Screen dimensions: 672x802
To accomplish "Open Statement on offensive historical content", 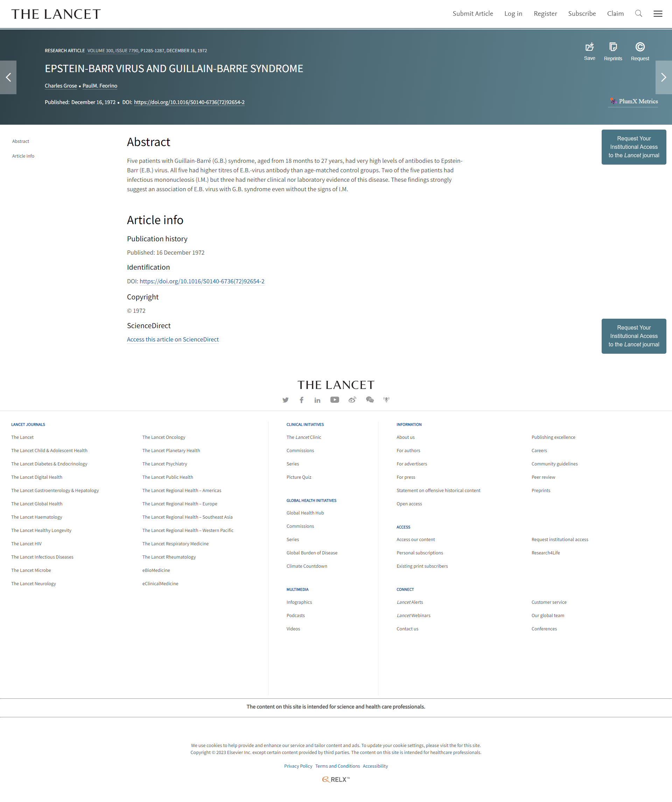I will tap(439, 491).
